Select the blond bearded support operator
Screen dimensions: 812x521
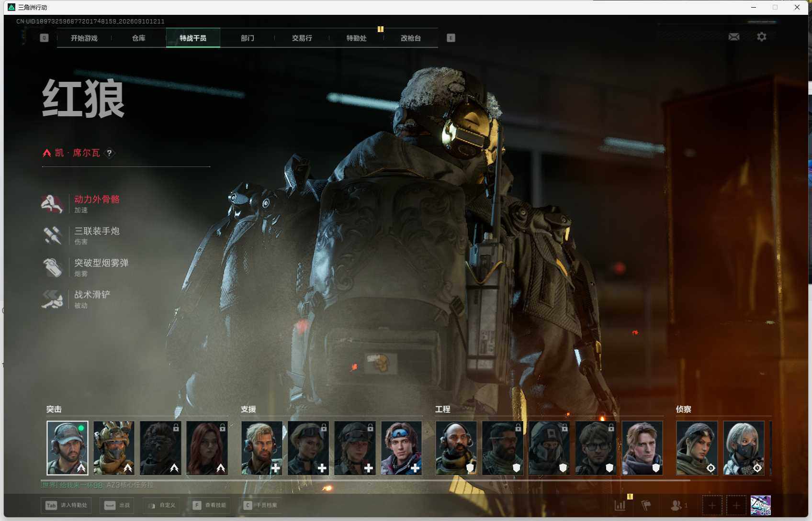pos(262,448)
